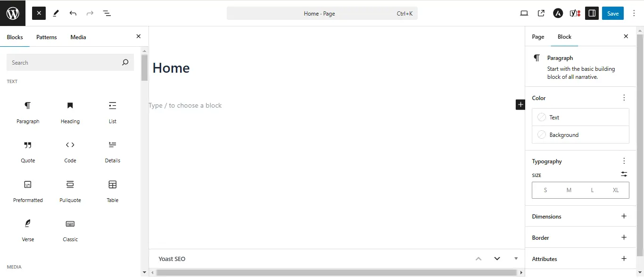Pick a Background color
644x278 pixels.
[564, 135]
